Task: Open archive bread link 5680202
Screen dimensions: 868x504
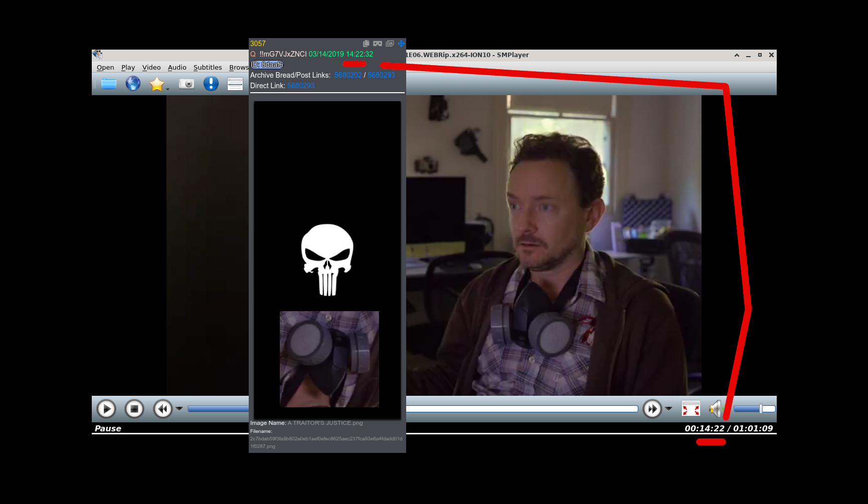Action: 348,75
